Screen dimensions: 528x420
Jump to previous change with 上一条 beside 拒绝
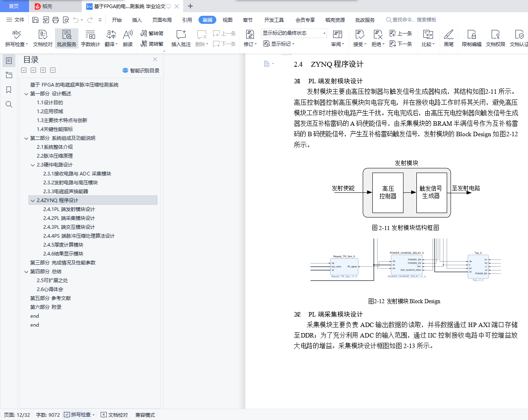coord(401,34)
